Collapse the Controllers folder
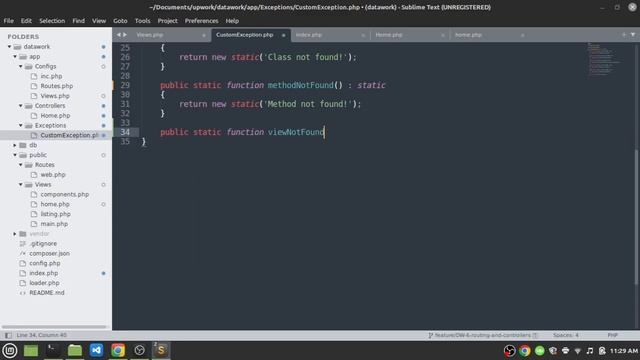 click(21, 106)
